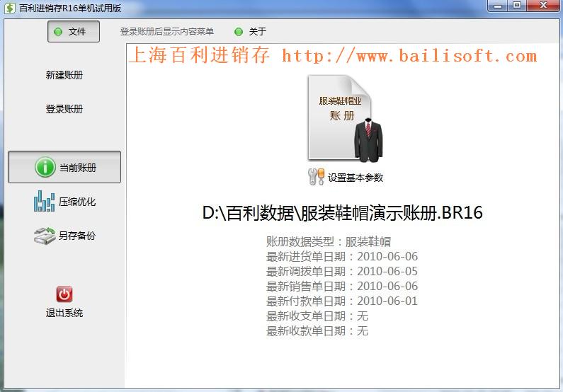Viewport: 563px width, 392px height.
Task: Open 压缩优化 compress optimize
Action: pos(64,201)
